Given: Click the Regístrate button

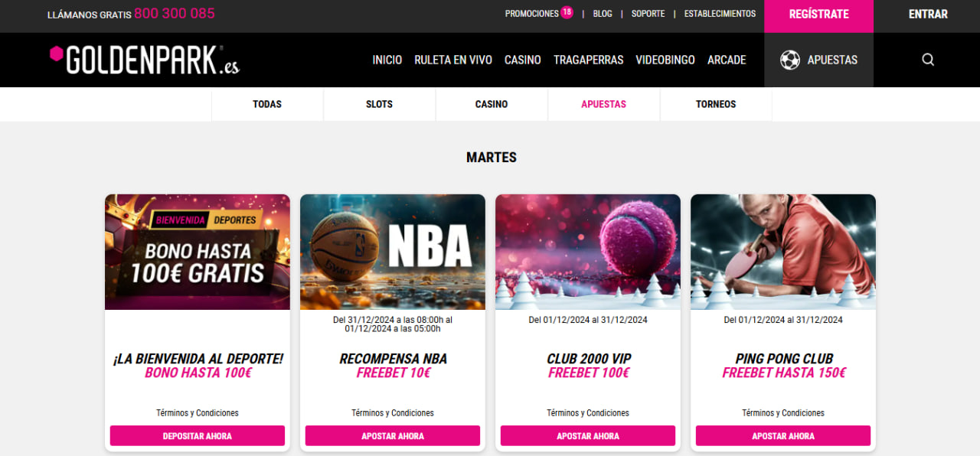Looking at the screenshot, I should point(819,16).
